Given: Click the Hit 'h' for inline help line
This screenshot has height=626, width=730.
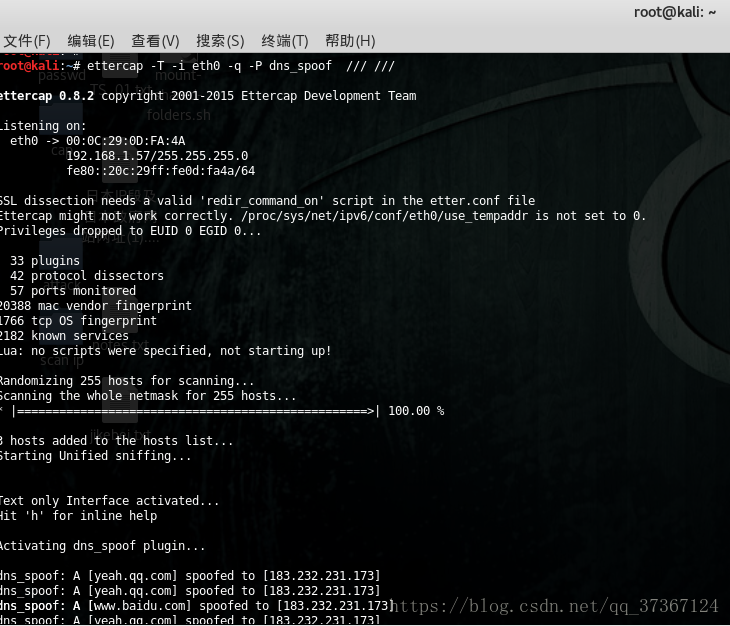Looking at the screenshot, I should pyautogui.click(x=78, y=516).
